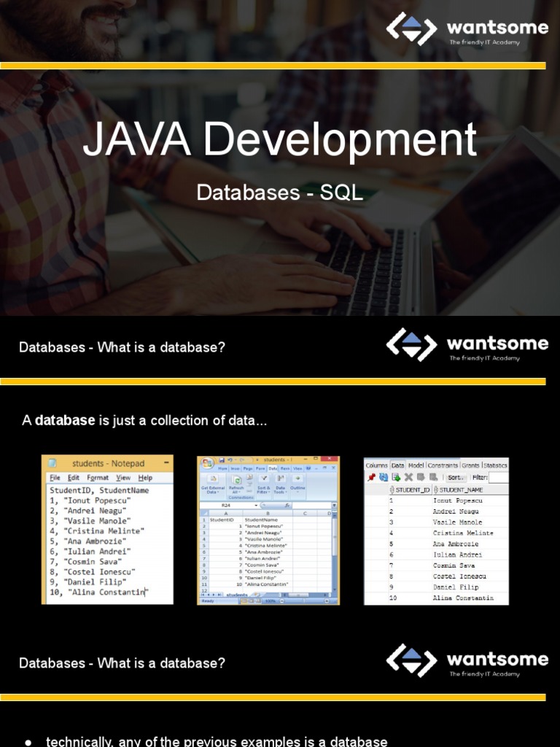The height and width of the screenshot is (747, 560).
Task: Click the Commit Changes icon in SQL Developer
Action: (421, 477)
